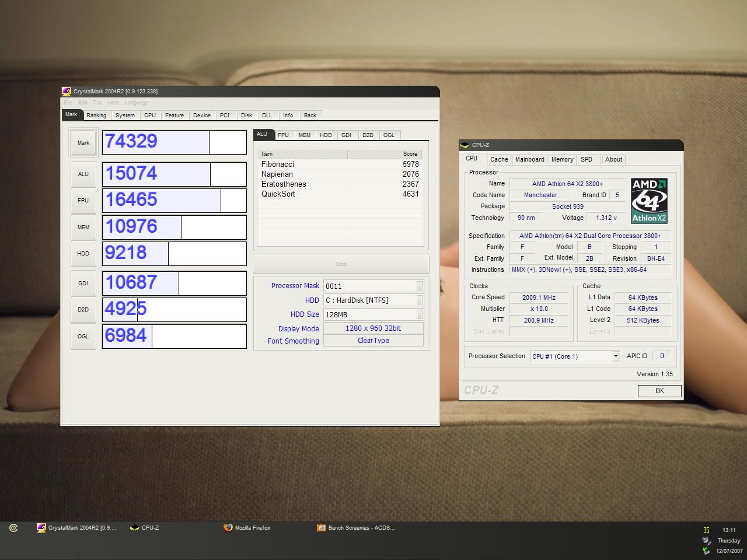The width and height of the screenshot is (747, 560).
Task: Open the Help menu in CrystalMark
Action: coord(113,103)
